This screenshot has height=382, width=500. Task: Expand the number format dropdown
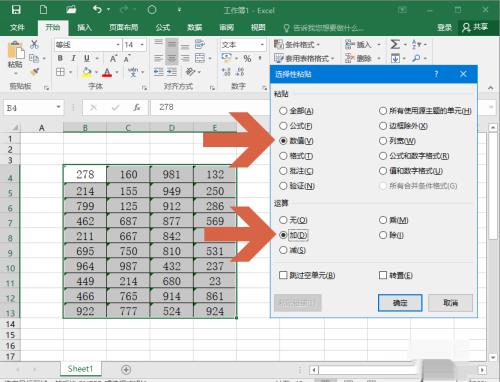pos(262,44)
